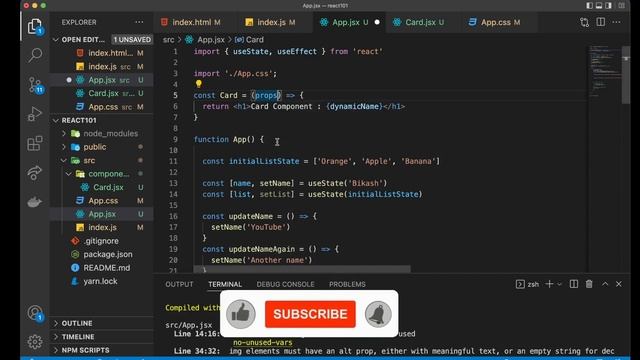640x360 pixels.
Task: Click the open changes icon in editor toolbar
Action: pyautogui.click(x=584, y=22)
